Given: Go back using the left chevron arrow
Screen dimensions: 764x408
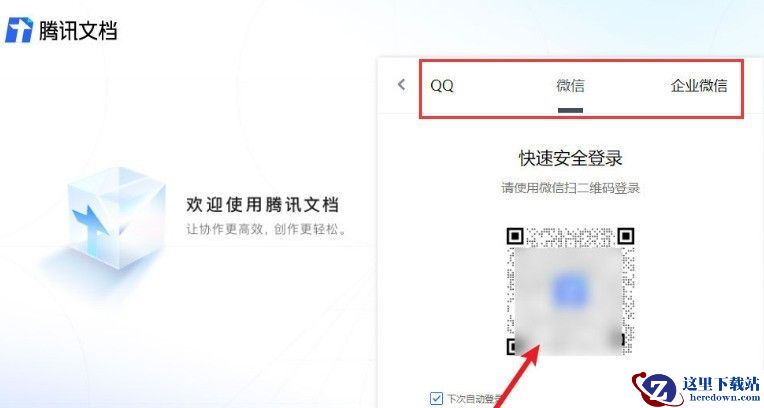Looking at the screenshot, I should coord(401,85).
